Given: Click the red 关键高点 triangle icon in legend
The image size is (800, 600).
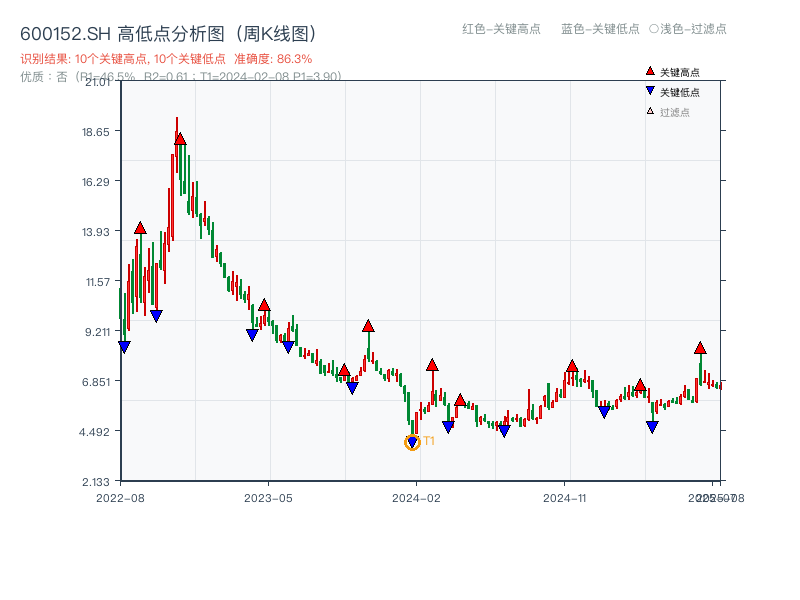Looking at the screenshot, I should (x=648, y=71).
